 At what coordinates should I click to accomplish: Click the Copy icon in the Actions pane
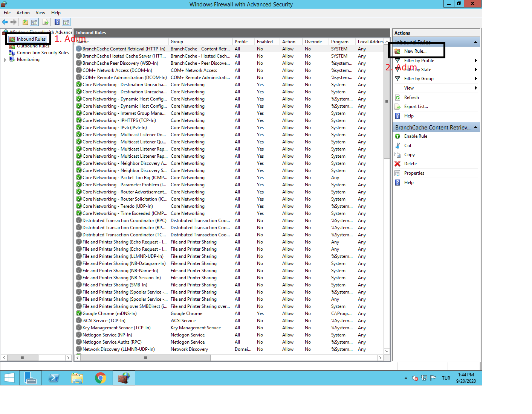[397, 155]
